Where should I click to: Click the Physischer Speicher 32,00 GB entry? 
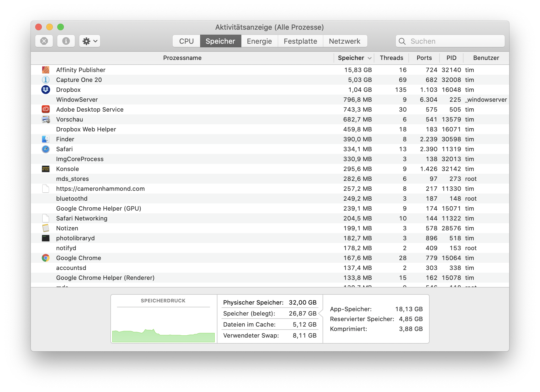(270, 302)
